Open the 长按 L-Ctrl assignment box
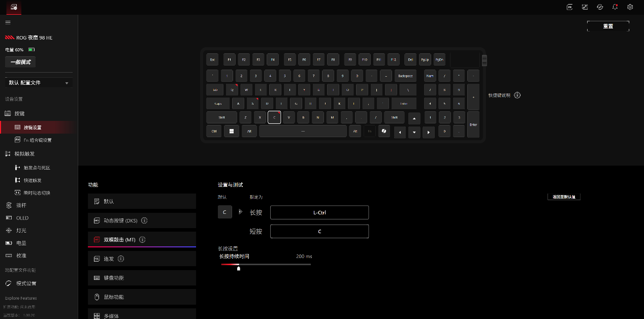 click(x=319, y=212)
